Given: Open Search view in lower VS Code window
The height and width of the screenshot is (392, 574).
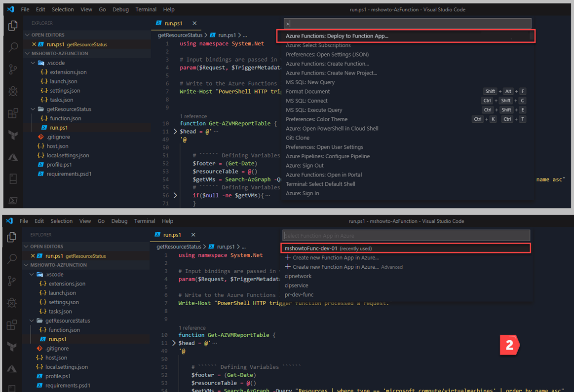Looking at the screenshot, I should coord(12,259).
